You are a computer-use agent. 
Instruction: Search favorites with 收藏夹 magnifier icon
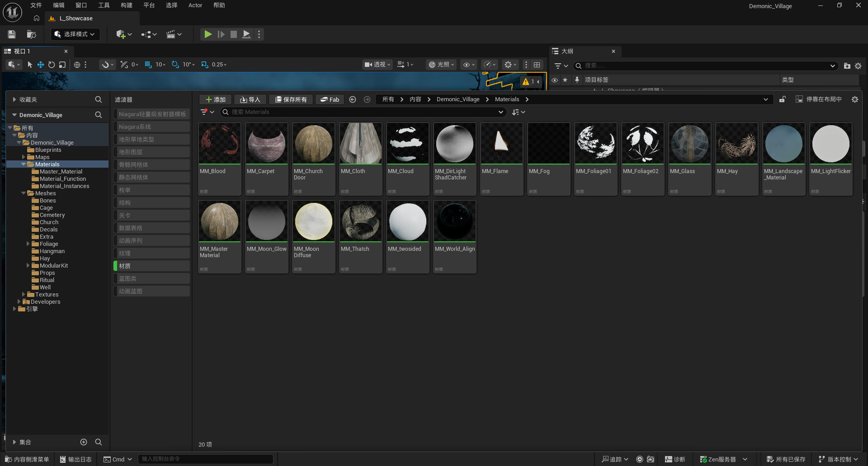click(99, 99)
